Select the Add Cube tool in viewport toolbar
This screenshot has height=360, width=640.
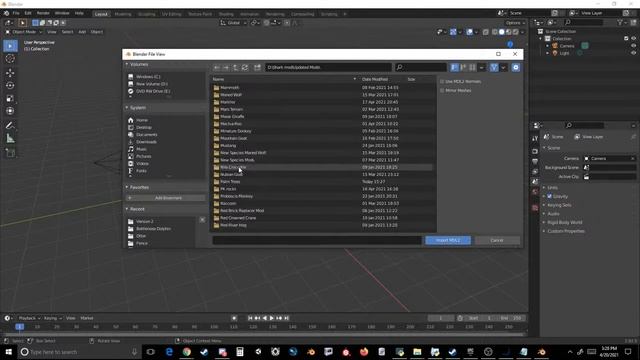point(10,153)
